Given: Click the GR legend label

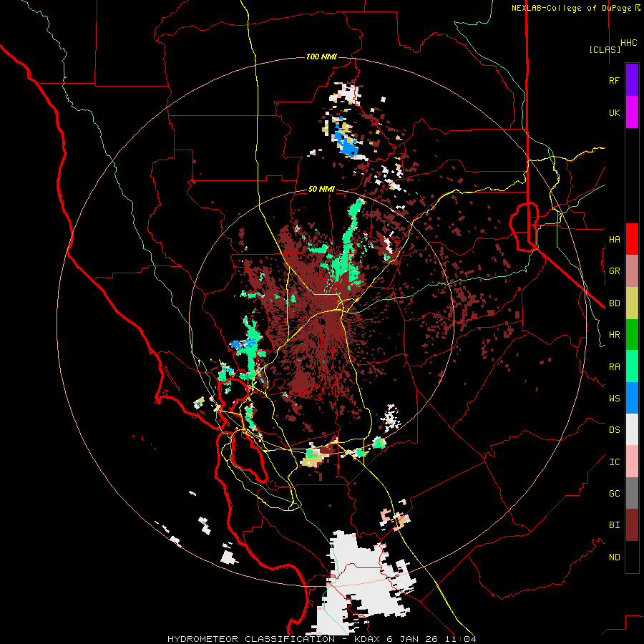Looking at the screenshot, I should [615, 271].
